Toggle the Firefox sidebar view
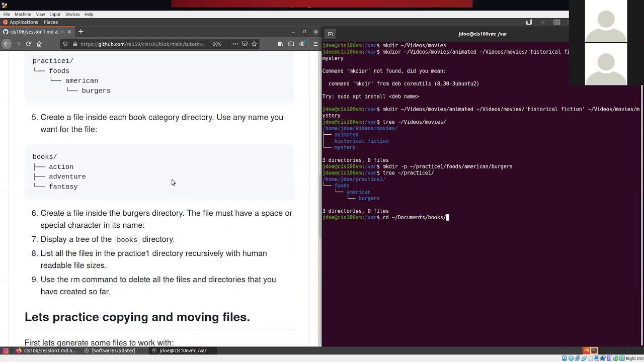This screenshot has width=644, height=362. point(291,44)
